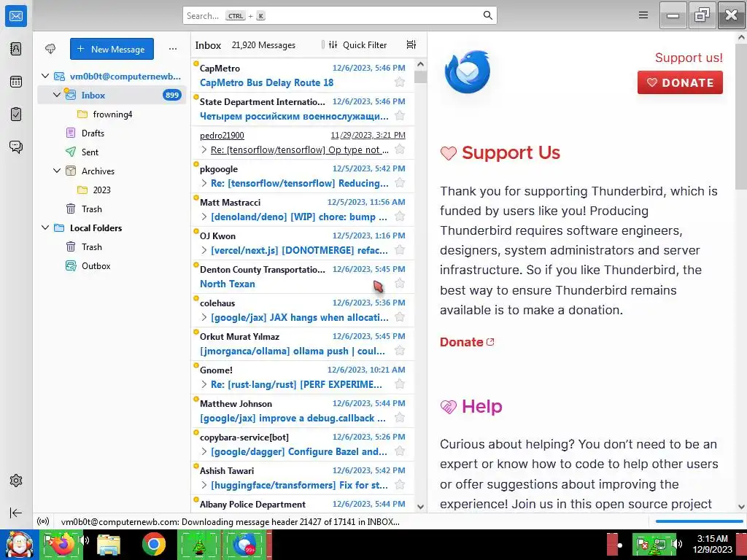Image resolution: width=747 pixels, height=560 pixels.
Task: Open message list display options
Action: [x=411, y=44]
